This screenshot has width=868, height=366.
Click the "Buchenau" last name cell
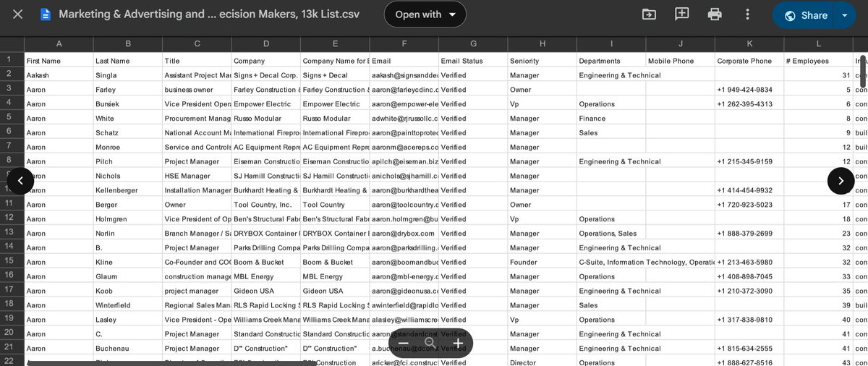pos(128,348)
